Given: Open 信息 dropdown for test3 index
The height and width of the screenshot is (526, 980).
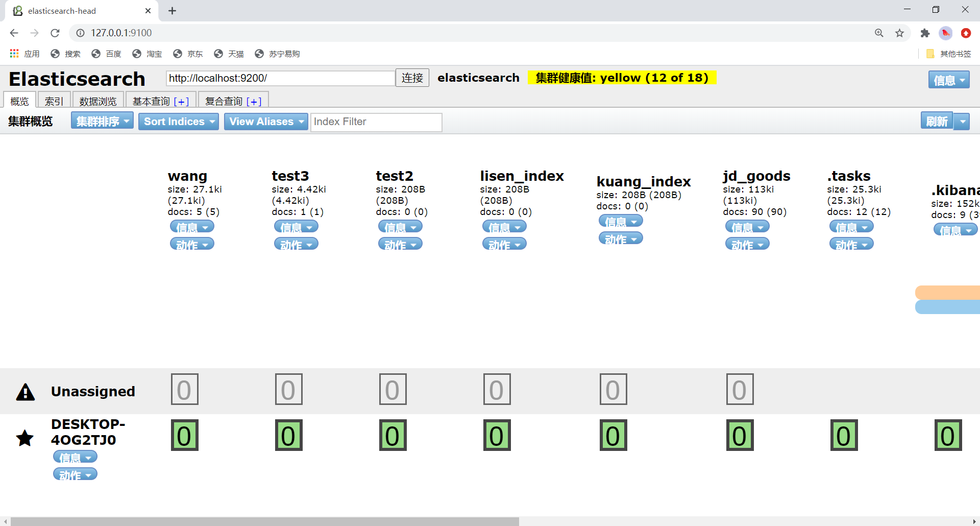Looking at the screenshot, I should (296, 227).
